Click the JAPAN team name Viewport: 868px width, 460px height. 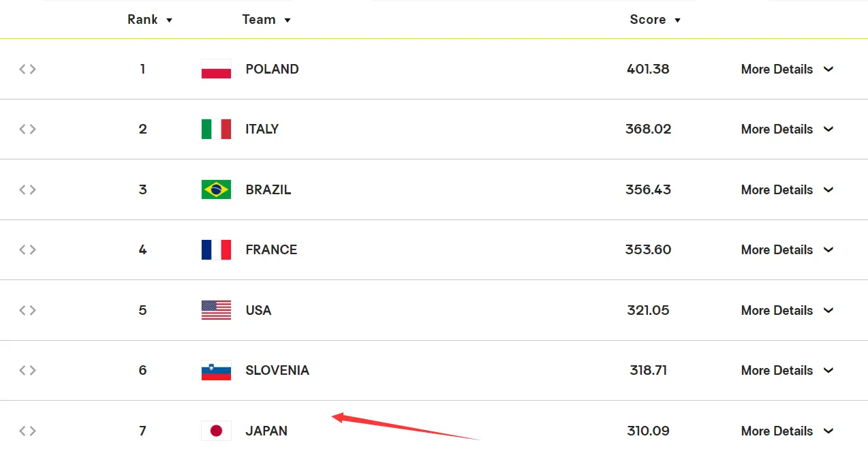266,431
